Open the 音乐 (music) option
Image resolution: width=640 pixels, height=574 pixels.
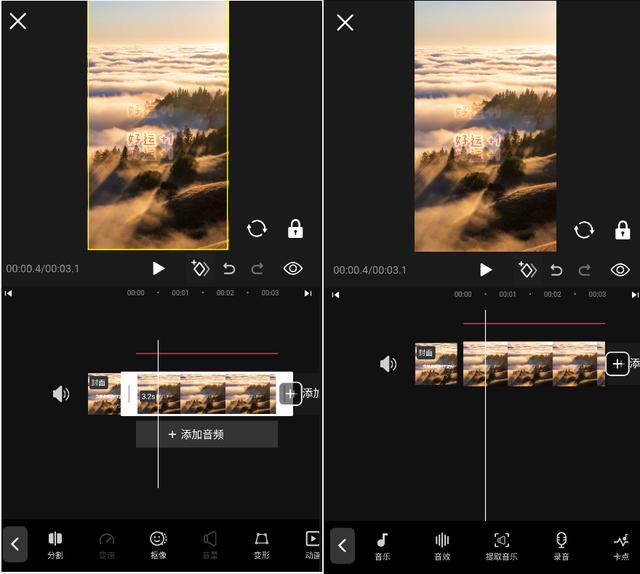tap(382, 545)
